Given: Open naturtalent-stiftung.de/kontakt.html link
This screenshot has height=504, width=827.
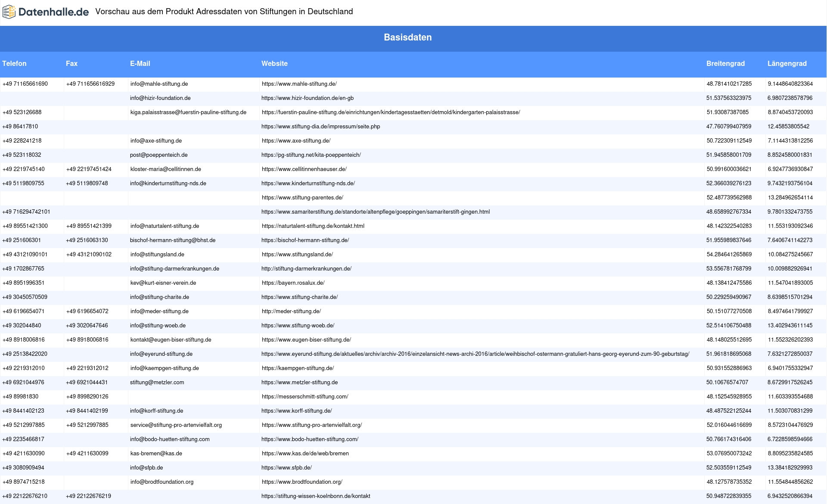Looking at the screenshot, I should 313,226.
